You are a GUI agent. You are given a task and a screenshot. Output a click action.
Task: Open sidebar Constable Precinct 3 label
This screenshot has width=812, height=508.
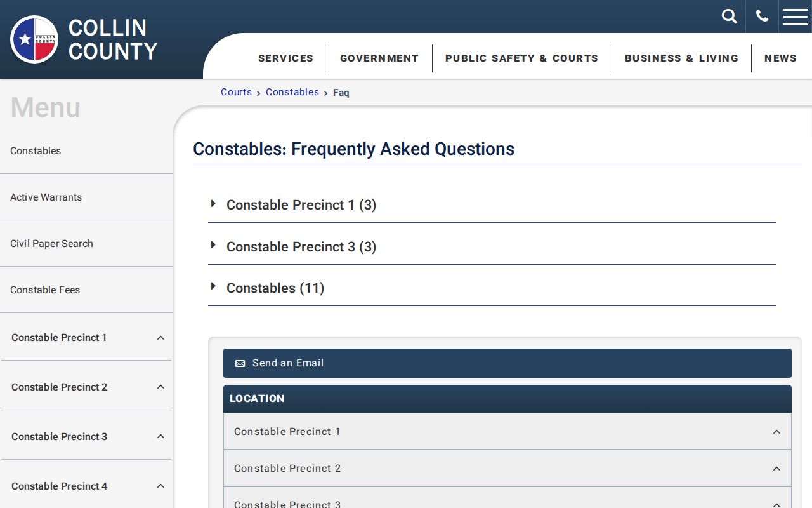59,437
